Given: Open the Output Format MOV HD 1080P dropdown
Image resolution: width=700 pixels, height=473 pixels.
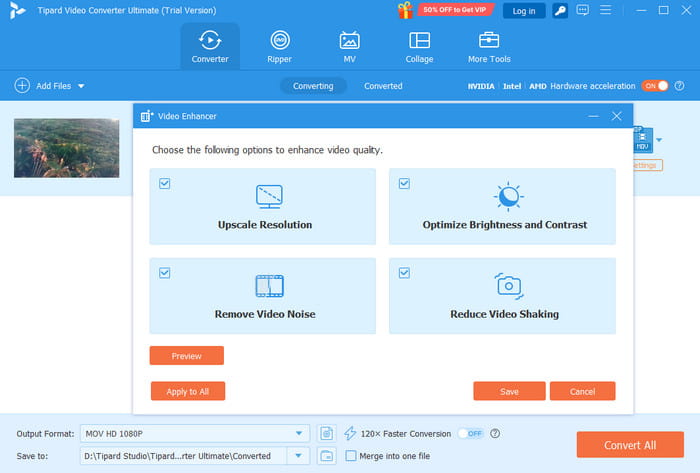Looking at the screenshot, I should click(195, 433).
